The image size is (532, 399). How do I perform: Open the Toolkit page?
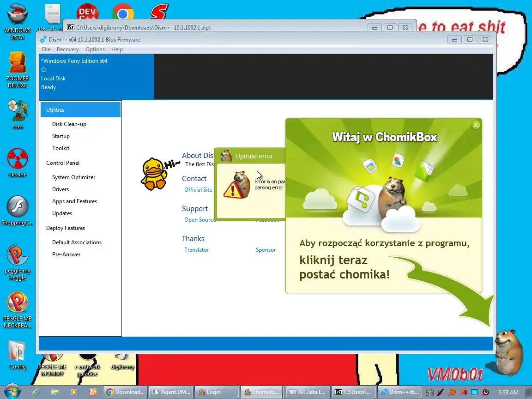click(60, 148)
